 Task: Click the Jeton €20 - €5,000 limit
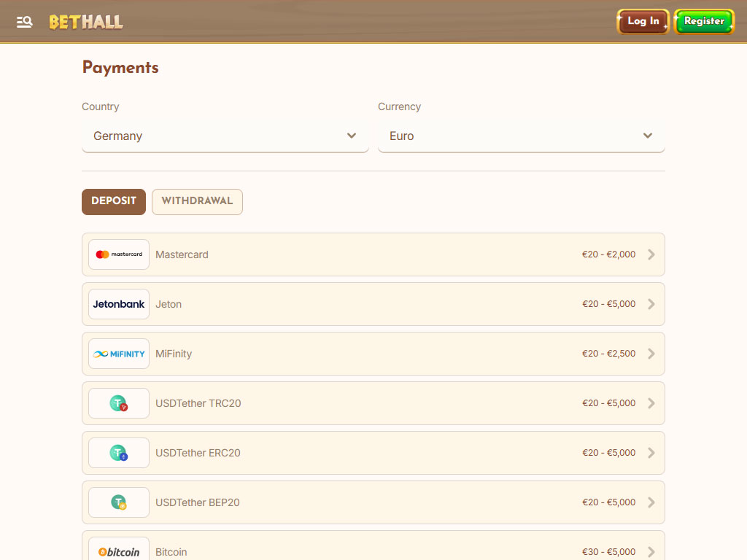pyautogui.click(x=609, y=304)
